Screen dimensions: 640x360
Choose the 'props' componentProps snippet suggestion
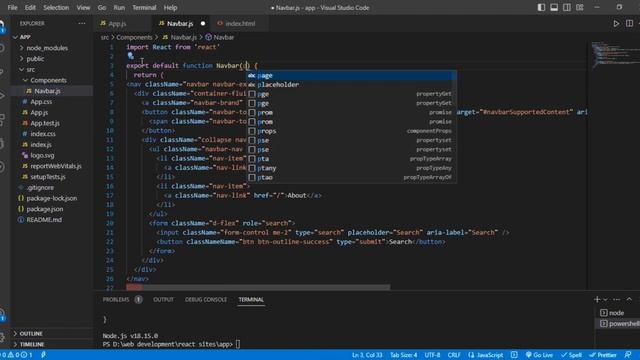(x=351, y=131)
